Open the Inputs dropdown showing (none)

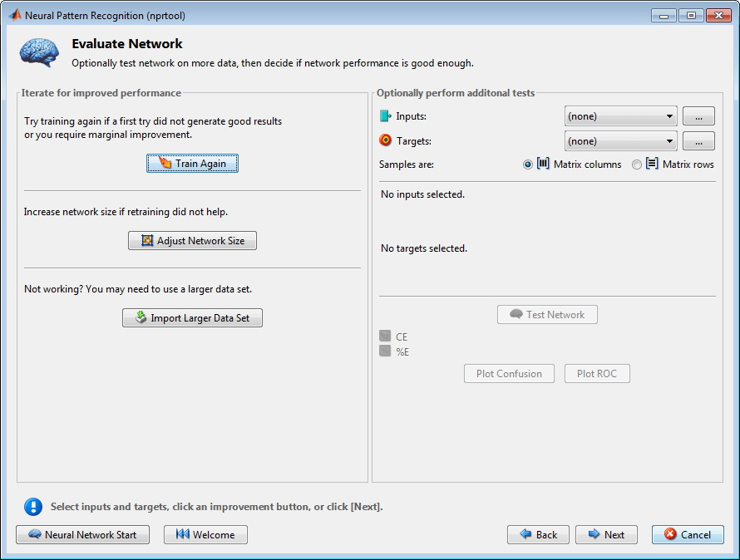coord(620,116)
